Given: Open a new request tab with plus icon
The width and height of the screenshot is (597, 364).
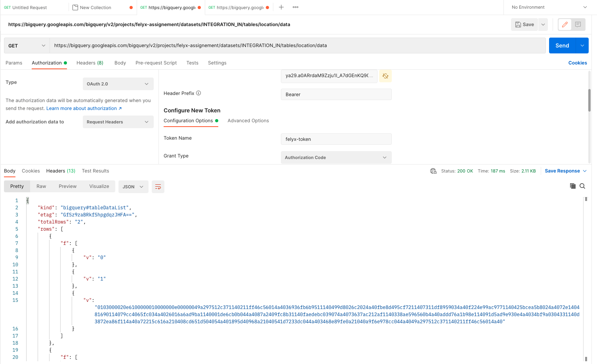Looking at the screenshot, I should [281, 7].
